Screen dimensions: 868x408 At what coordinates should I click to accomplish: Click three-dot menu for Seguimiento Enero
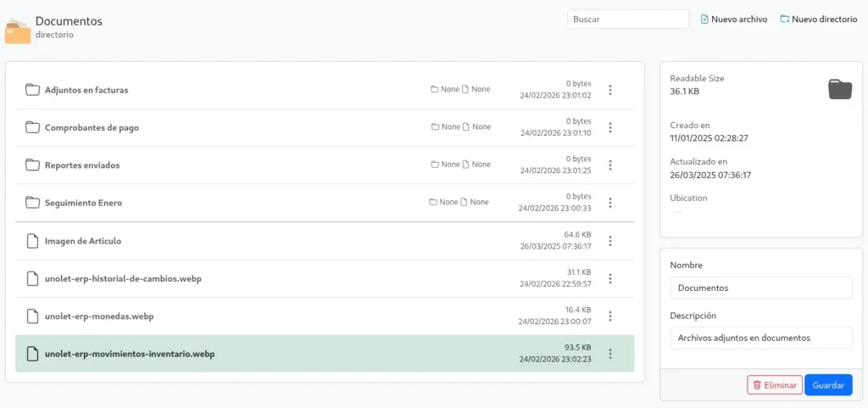(x=610, y=203)
